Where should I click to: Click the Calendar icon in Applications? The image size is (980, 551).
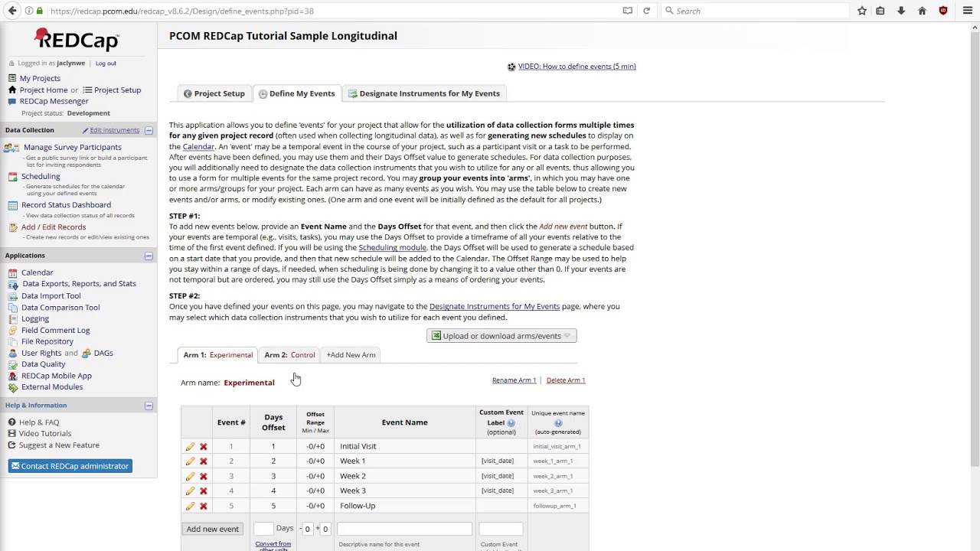coord(12,272)
